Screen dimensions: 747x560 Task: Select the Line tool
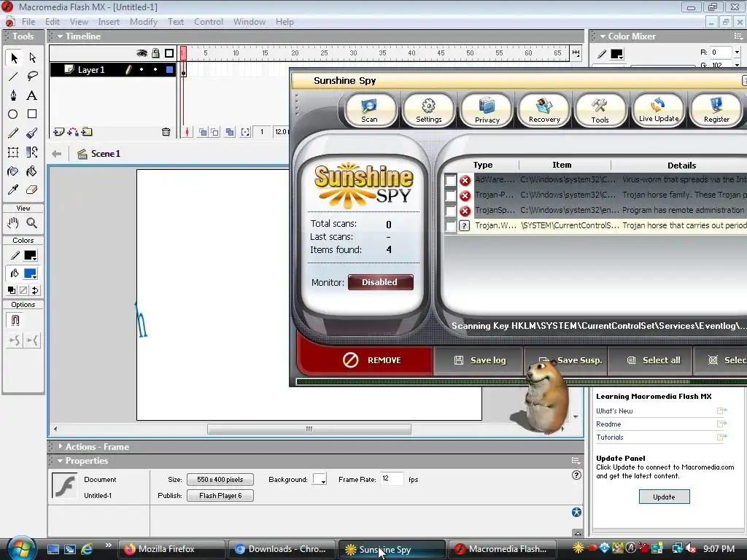tap(13, 76)
